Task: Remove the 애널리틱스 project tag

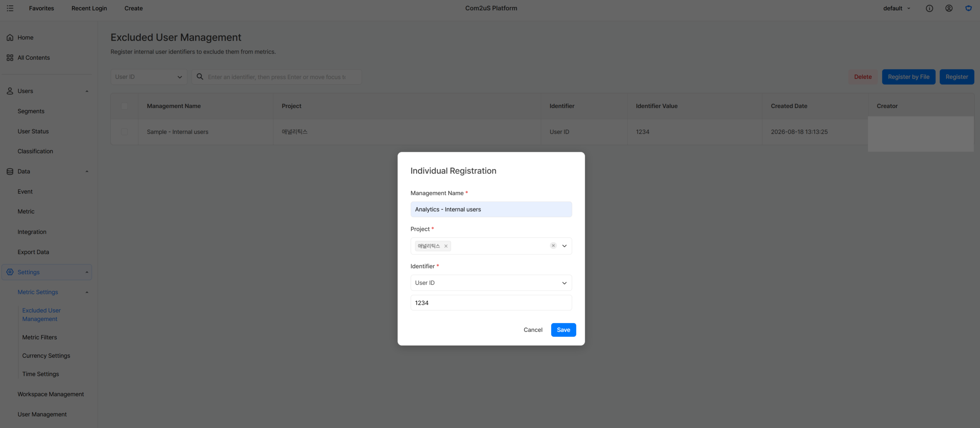Action: click(x=446, y=246)
